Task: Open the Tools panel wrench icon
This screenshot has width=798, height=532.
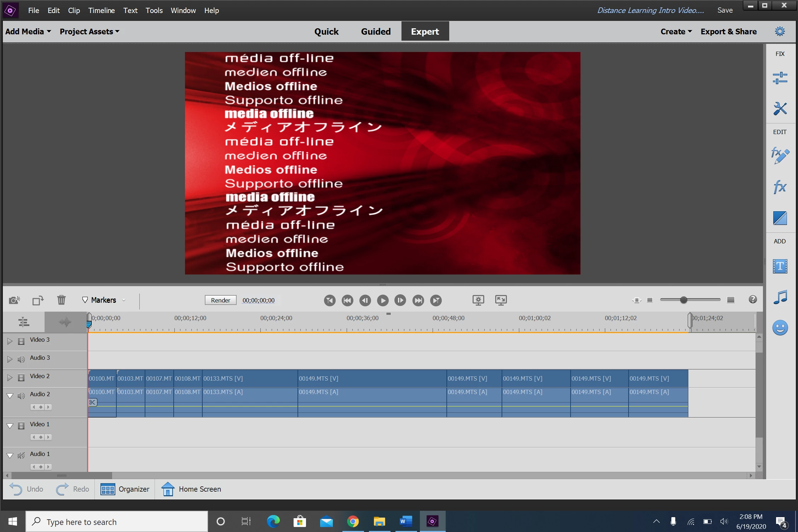Action: click(780, 109)
